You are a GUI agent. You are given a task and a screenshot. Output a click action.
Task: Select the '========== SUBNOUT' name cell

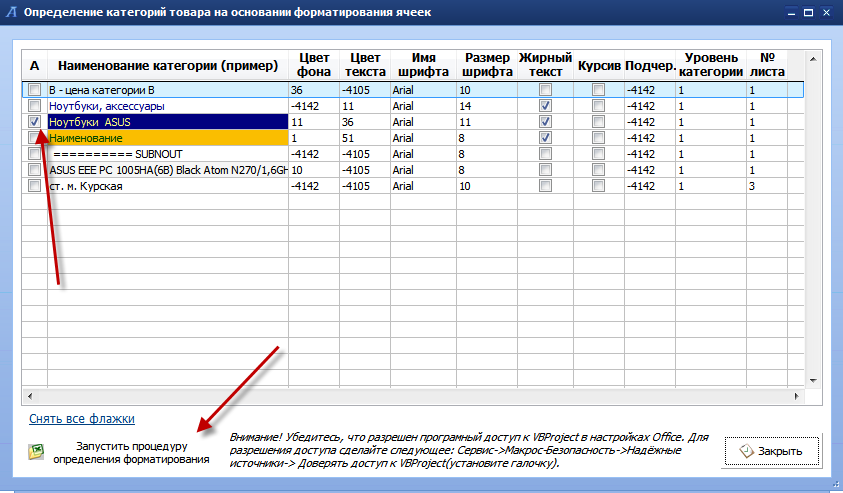[x=168, y=154]
